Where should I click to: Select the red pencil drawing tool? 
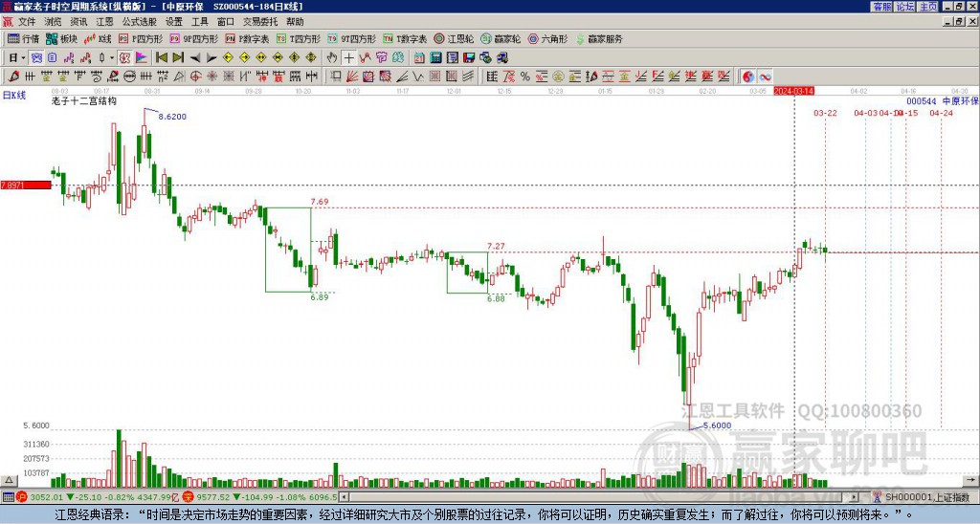coord(13,76)
